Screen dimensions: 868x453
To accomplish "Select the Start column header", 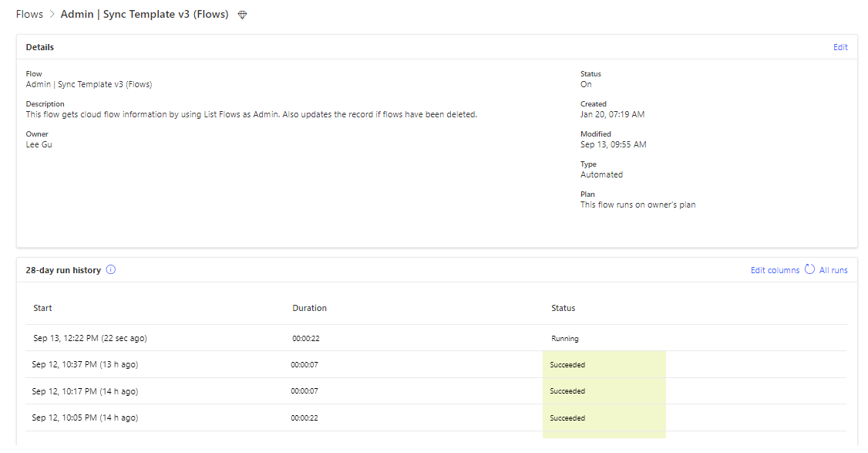I will (42, 307).
